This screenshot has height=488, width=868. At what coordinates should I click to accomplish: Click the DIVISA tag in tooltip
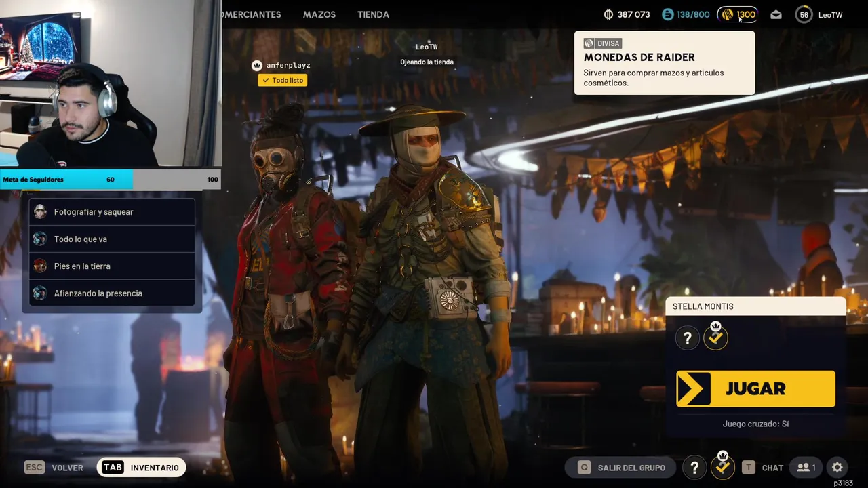[601, 43]
